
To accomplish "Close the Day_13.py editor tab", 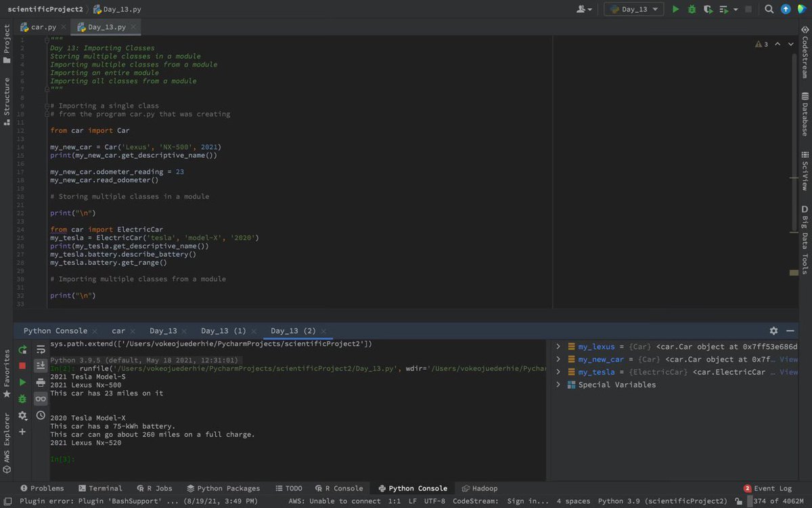I will pyautogui.click(x=134, y=27).
